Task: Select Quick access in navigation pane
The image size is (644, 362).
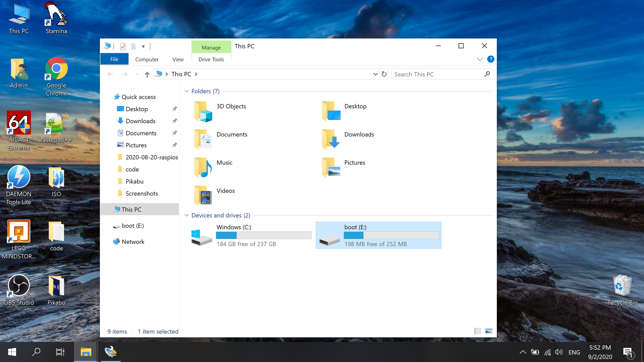Action: click(138, 97)
